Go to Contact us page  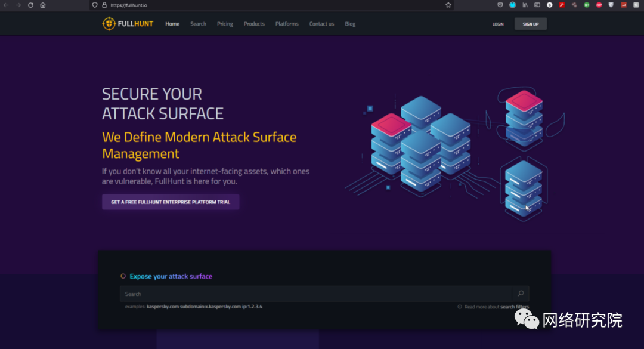[321, 24]
